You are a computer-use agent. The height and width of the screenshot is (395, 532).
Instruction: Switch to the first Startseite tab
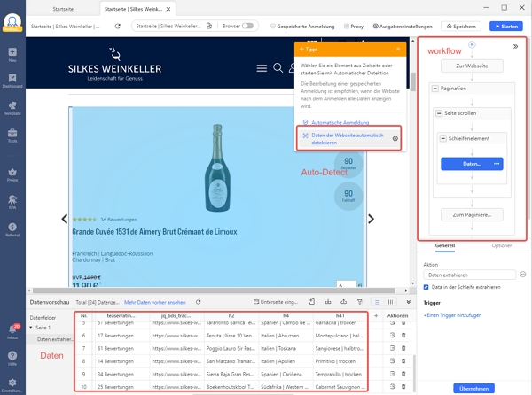point(61,8)
